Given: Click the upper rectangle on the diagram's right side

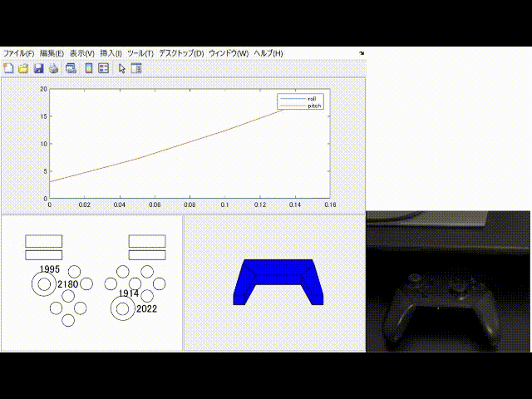Looking at the screenshot, I should pos(147,241).
